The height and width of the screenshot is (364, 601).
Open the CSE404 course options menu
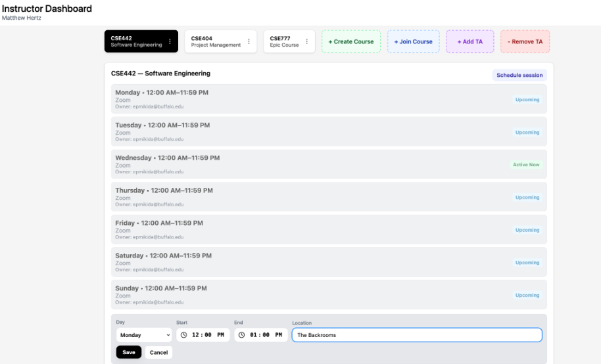(x=249, y=41)
